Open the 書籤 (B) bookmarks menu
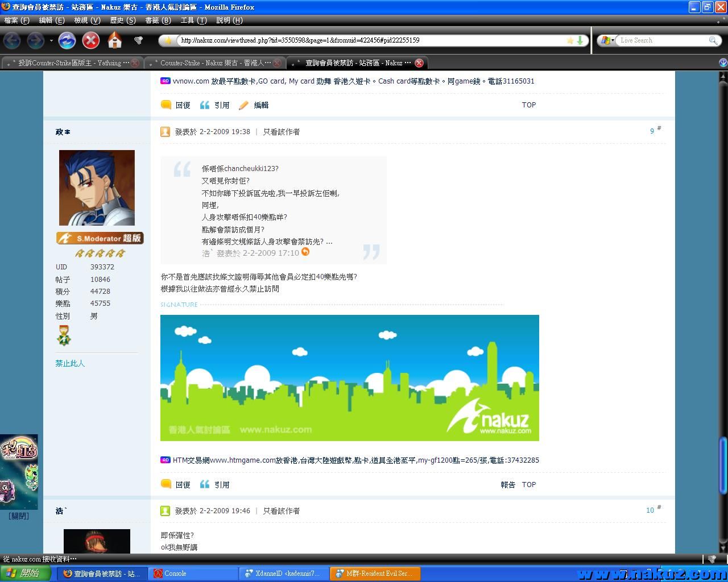The image size is (728, 582). pyautogui.click(x=158, y=20)
